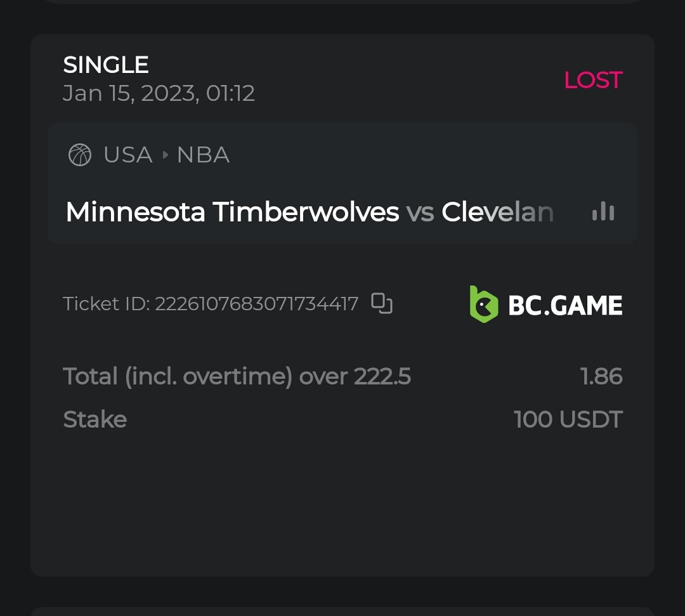The width and height of the screenshot is (685, 616).
Task: Click the LOST bet status label
Action: coord(593,80)
